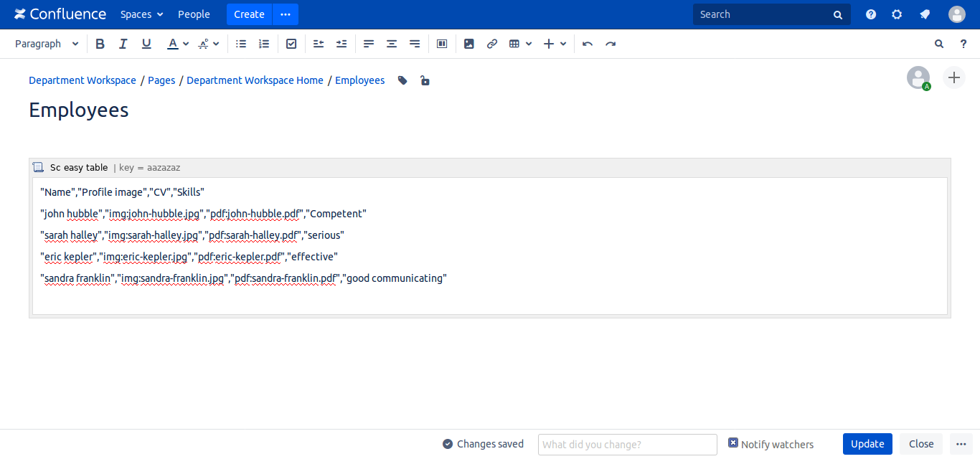Open the text color picker arrow
This screenshot has height=459, width=980.
[x=186, y=44]
